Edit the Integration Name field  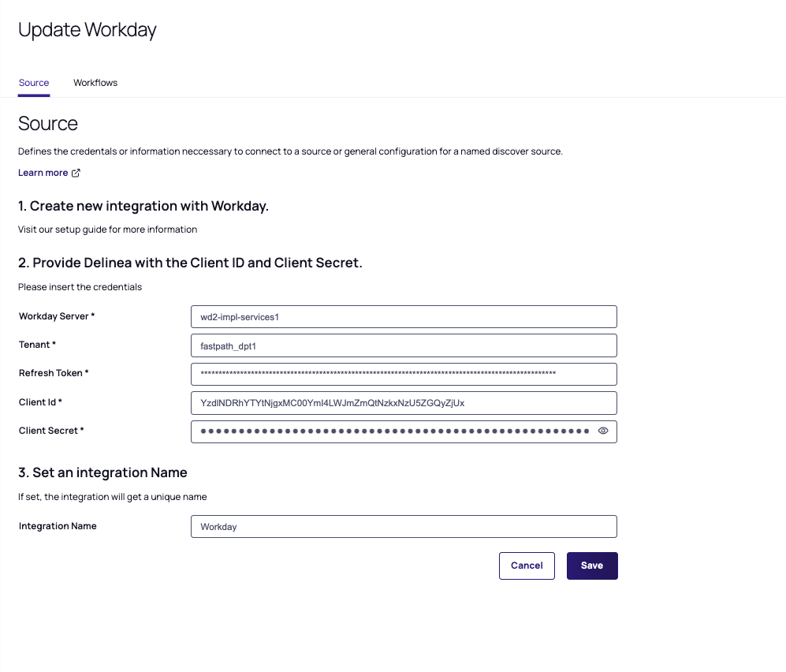tap(403, 527)
